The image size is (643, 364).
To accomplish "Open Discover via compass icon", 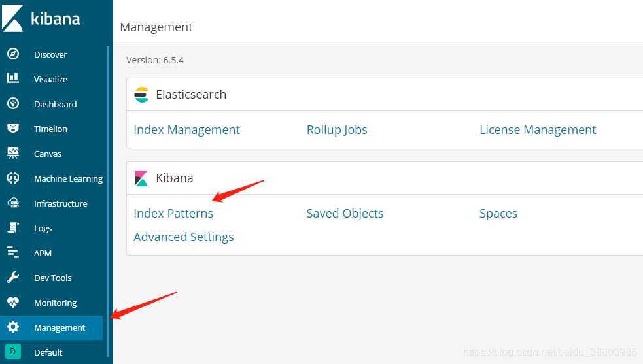I will [13, 54].
